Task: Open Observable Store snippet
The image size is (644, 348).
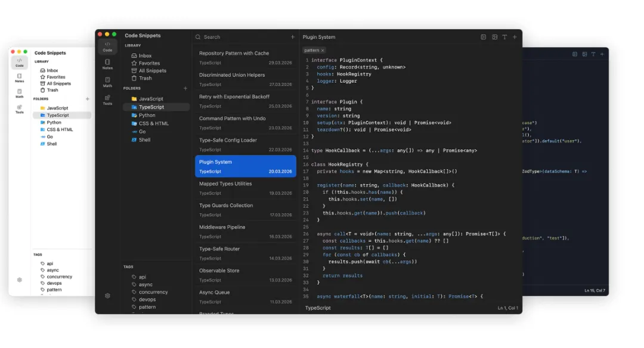Action: pyautogui.click(x=246, y=275)
